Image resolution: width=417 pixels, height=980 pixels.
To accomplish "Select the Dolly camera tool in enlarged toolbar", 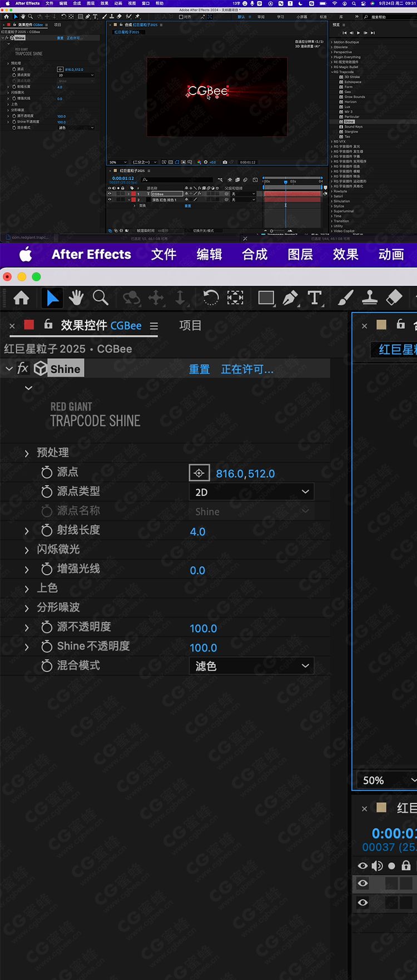I will click(180, 298).
